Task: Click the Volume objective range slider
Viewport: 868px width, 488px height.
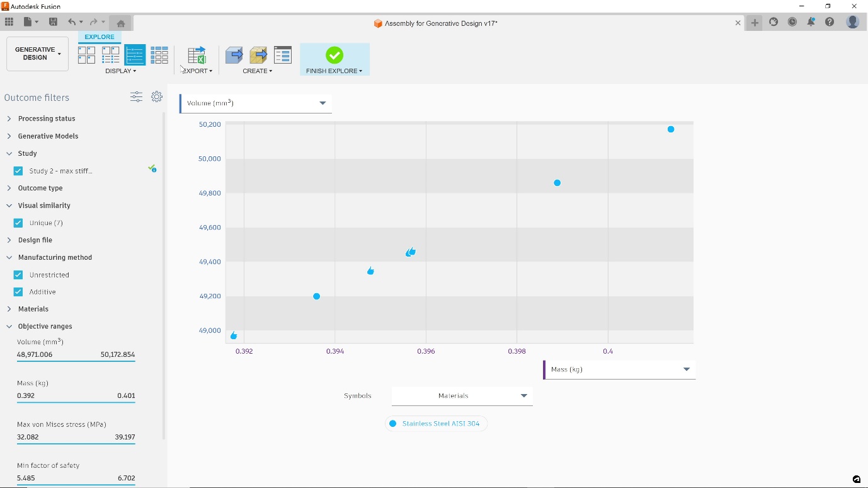Action: [76, 361]
